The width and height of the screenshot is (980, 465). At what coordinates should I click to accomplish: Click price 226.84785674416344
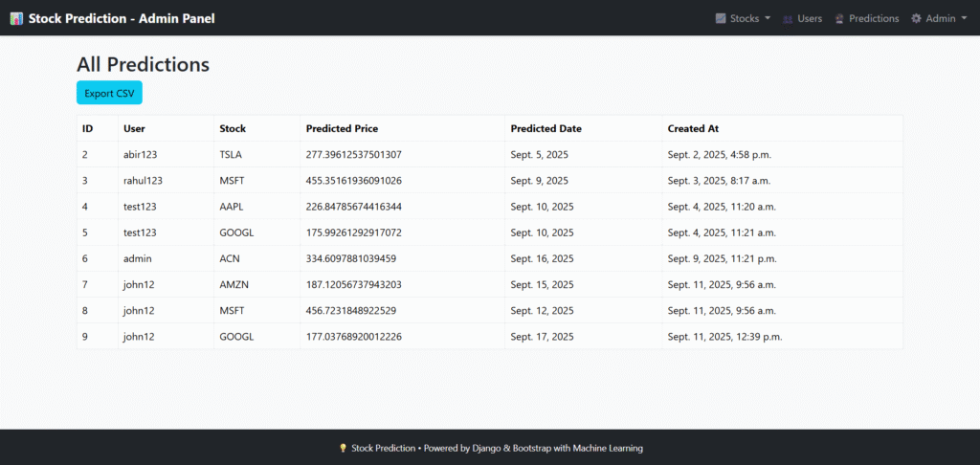pyautogui.click(x=354, y=207)
